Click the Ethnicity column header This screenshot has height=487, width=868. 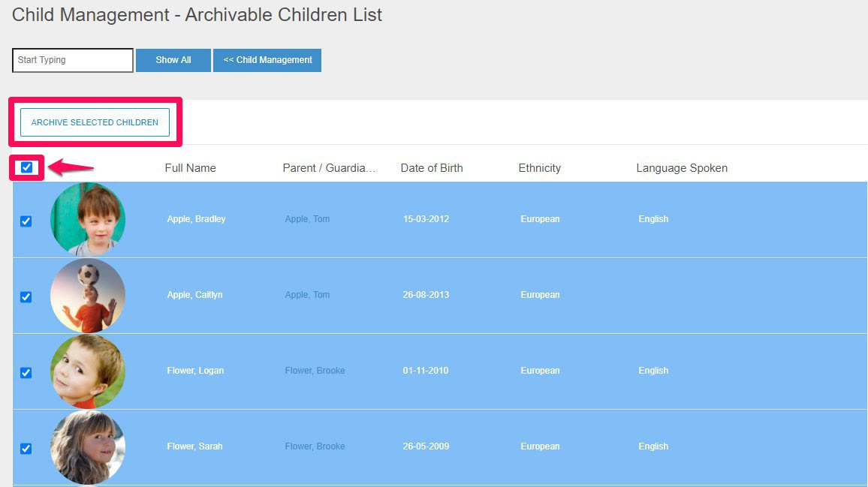(x=539, y=168)
